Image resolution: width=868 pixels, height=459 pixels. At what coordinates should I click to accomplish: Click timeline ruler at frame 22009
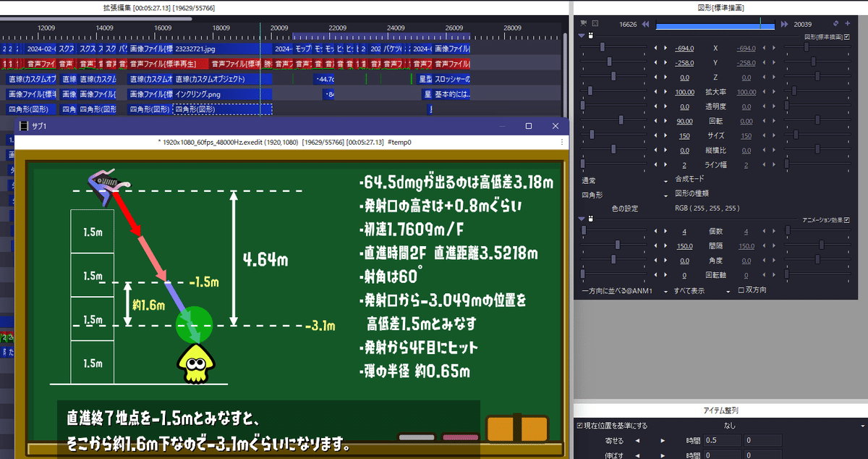[x=339, y=28]
